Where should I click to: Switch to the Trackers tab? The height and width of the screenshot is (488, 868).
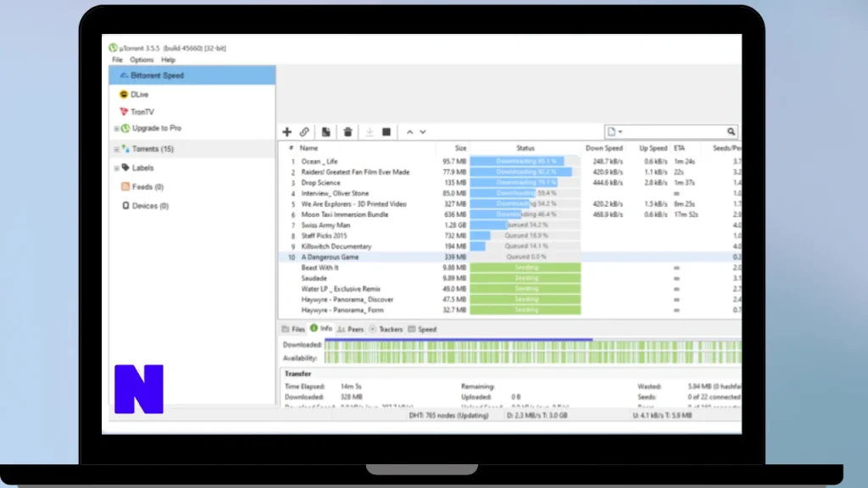click(386, 330)
